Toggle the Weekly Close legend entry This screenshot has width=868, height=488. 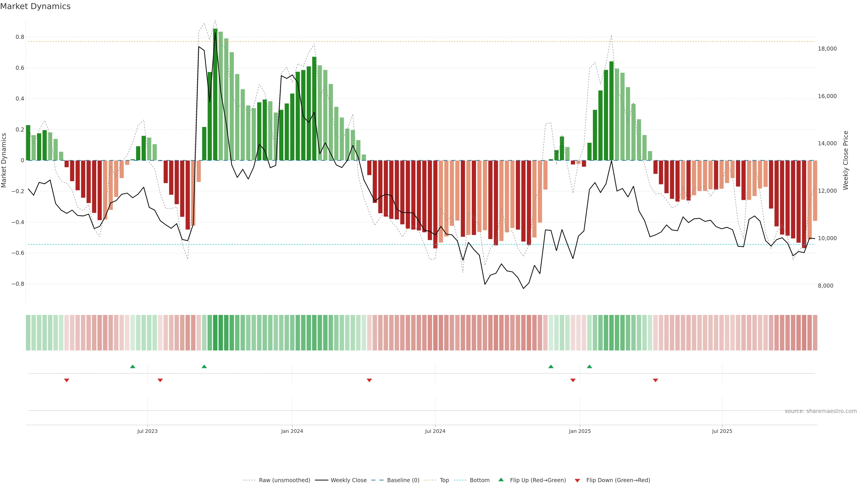pos(348,480)
